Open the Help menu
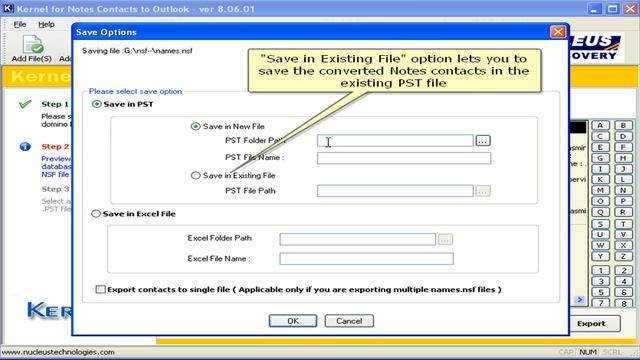640x360 pixels. point(46,24)
